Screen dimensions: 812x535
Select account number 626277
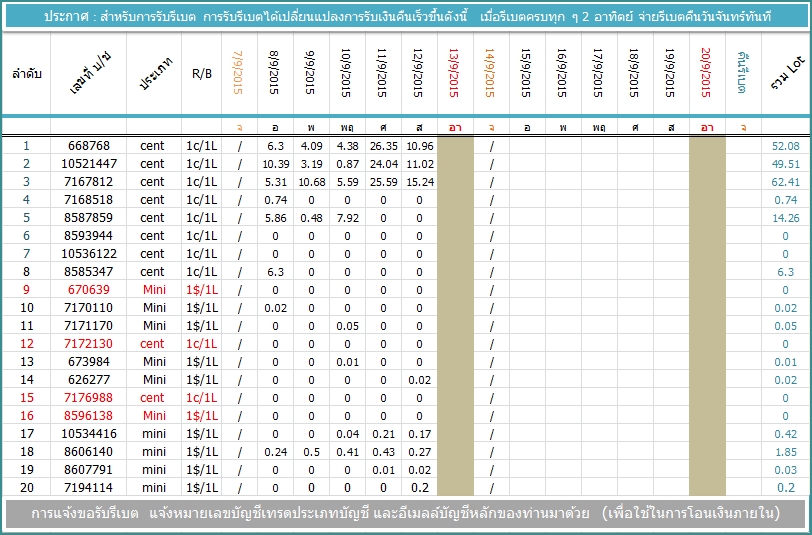coord(89,380)
